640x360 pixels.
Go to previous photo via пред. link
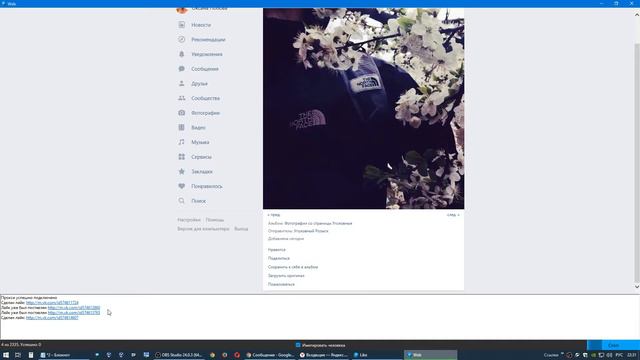click(x=274, y=215)
